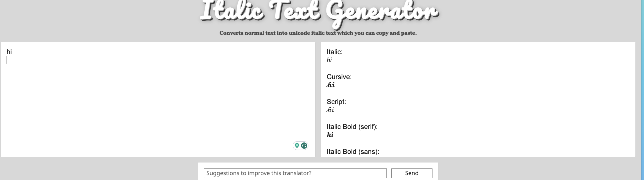
Task: Click the subtitle describing unicode italic conversion
Action: [x=318, y=33]
